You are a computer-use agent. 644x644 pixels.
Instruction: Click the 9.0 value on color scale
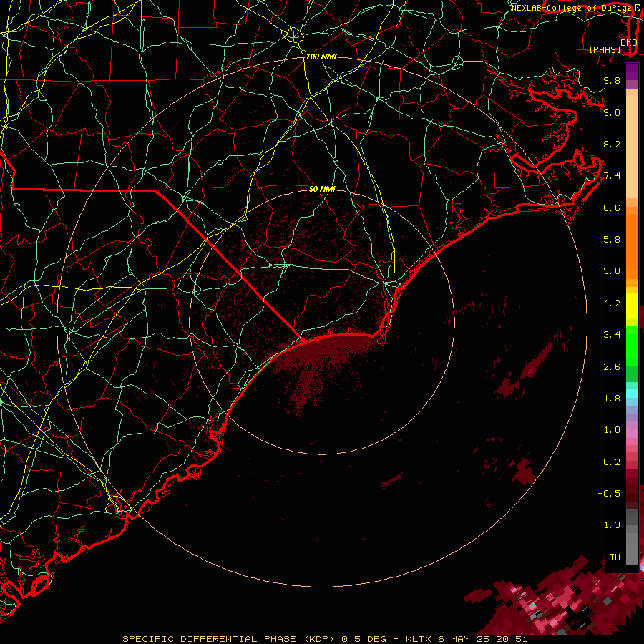click(x=612, y=112)
